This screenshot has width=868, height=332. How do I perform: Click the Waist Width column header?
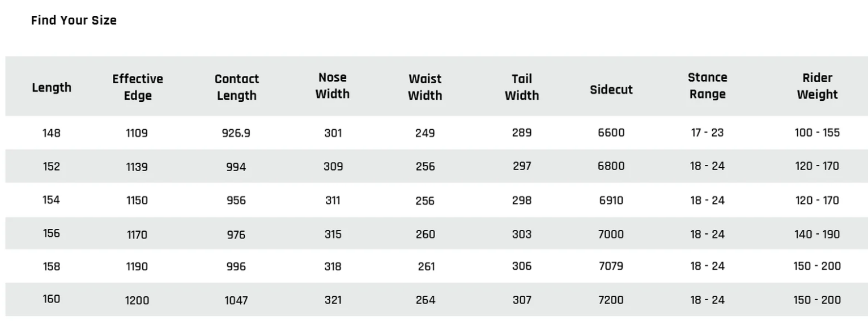click(x=425, y=87)
